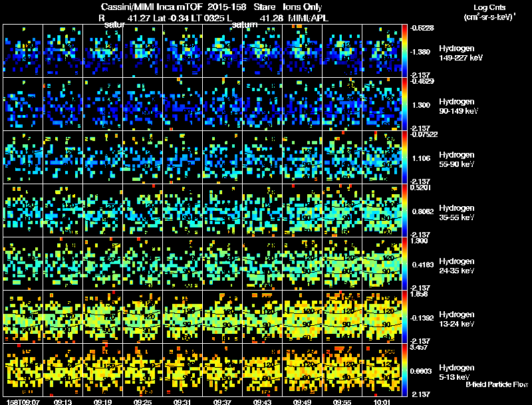Click the 09:31 time label
Viewport: 532px width, 405px height.
[x=182, y=402]
